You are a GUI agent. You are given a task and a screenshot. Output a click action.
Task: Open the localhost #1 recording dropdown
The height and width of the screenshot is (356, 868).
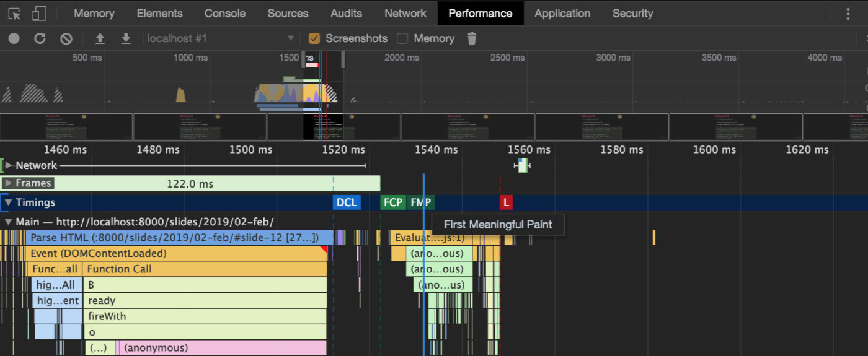[220, 38]
